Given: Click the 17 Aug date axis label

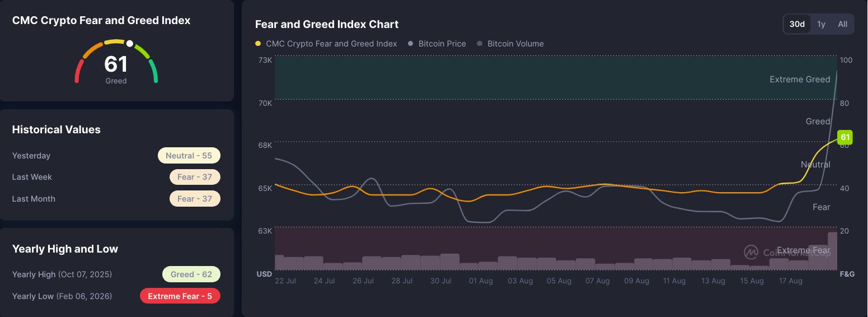Looking at the screenshot, I should [791, 281].
